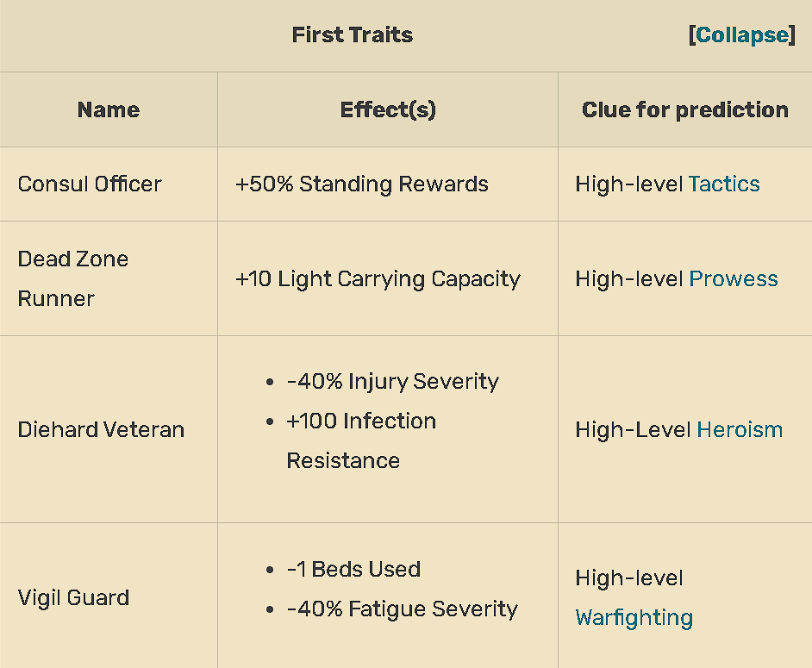Follow the Prowess link
812x668 pixels.
(x=733, y=278)
